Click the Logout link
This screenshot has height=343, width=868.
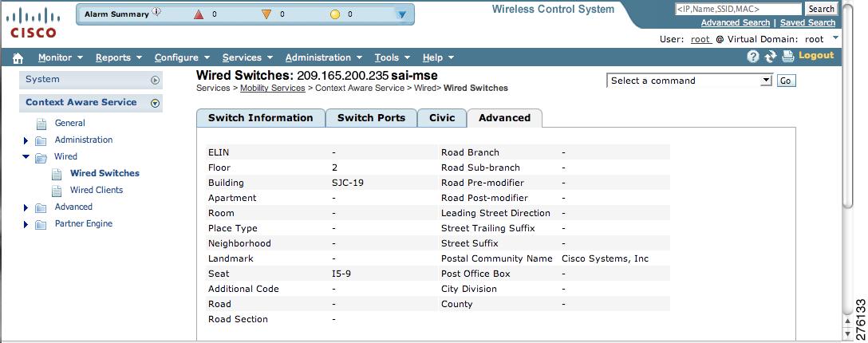tap(816, 55)
